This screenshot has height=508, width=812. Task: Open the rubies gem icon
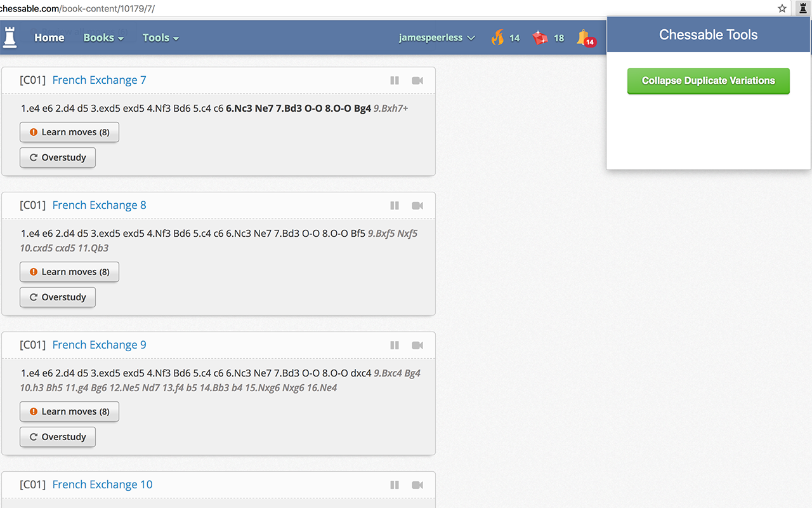[540, 38]
